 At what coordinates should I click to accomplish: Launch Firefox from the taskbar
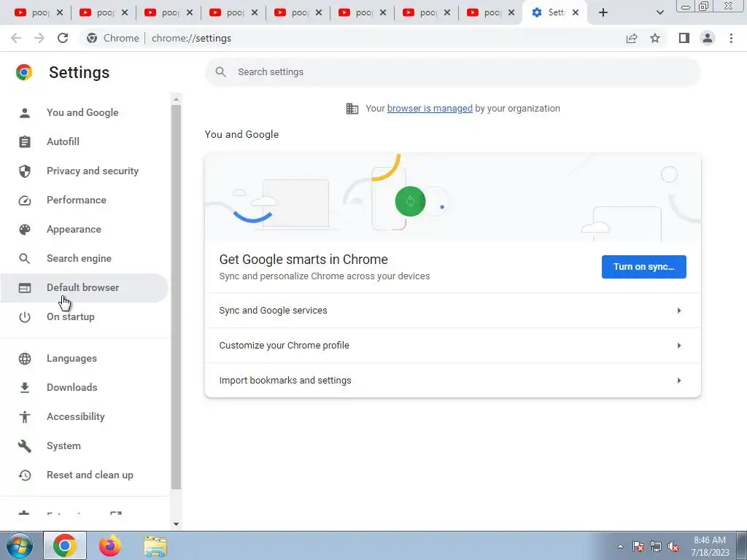coord(110,545)
